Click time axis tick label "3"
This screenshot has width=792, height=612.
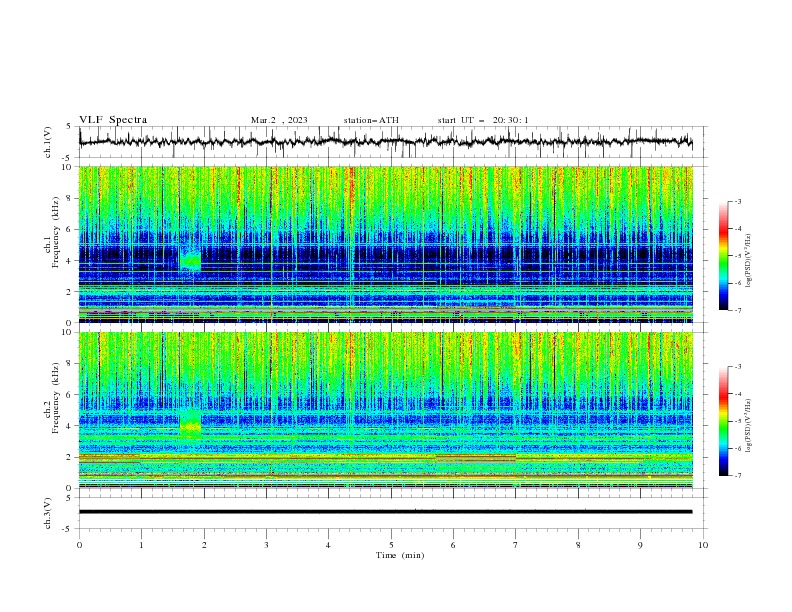266,545
